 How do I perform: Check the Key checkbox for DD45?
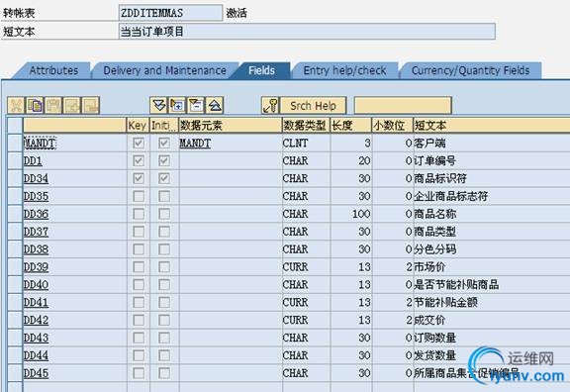coord(139,373)
